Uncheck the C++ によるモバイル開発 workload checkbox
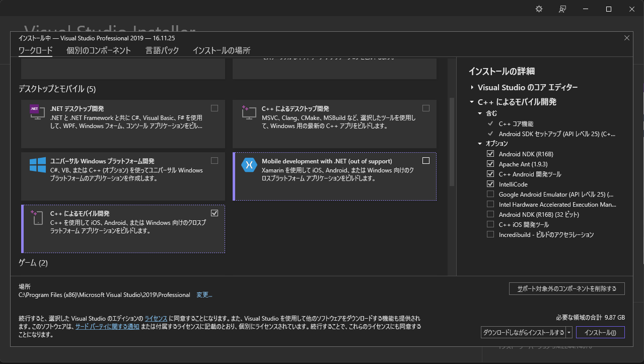Screen dimensions: 644x364 click(x=214, y=213)
